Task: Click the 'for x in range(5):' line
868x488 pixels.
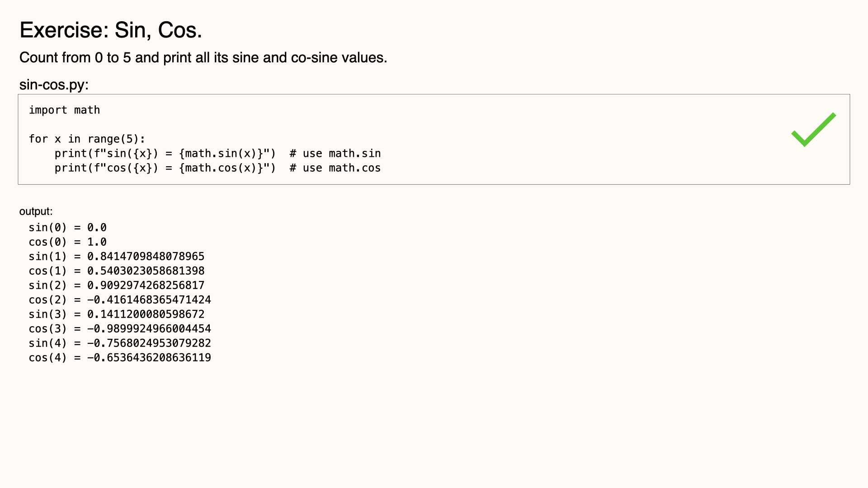Action: click(87, 139)
